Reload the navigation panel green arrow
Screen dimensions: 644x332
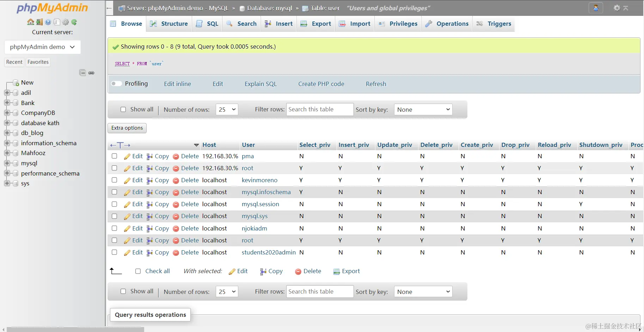point(74,22)
